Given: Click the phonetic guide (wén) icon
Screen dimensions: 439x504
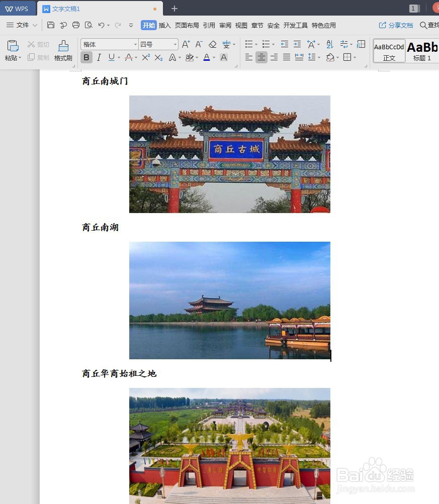Looking at the screenshot, I should [x=226, y=44].
